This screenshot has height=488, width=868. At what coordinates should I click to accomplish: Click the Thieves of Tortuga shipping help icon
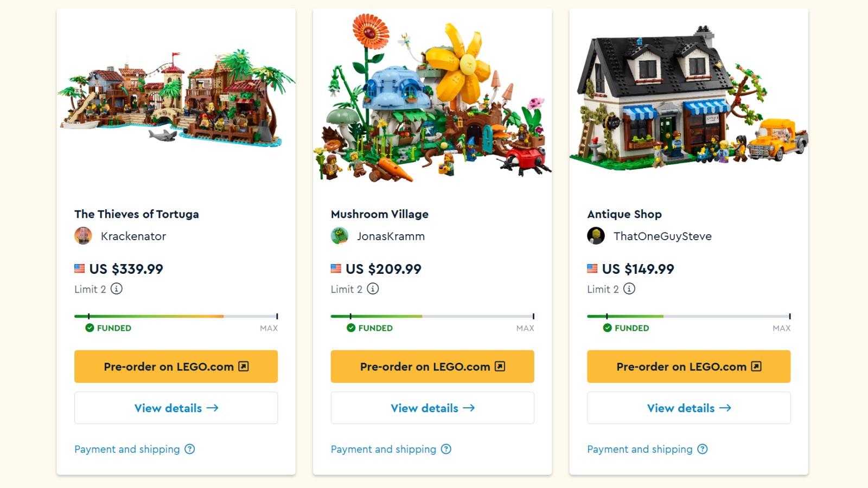(x=189, y=449)
